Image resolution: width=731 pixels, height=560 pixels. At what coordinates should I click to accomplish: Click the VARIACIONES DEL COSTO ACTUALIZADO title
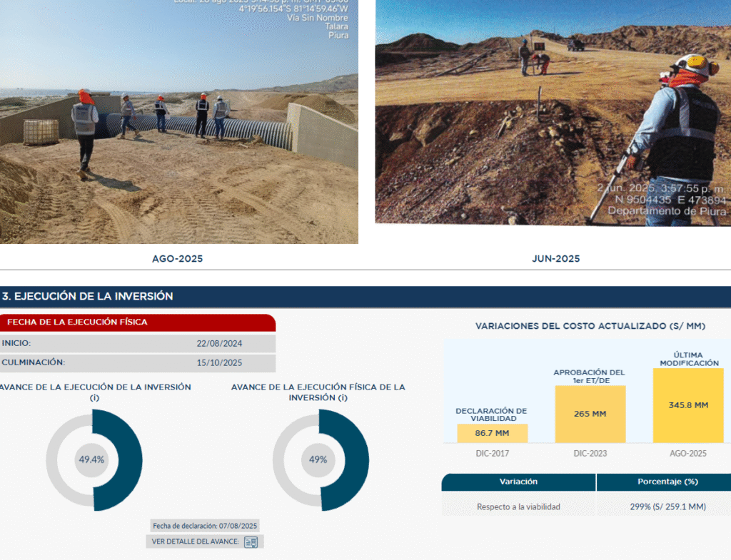point(590,326)
